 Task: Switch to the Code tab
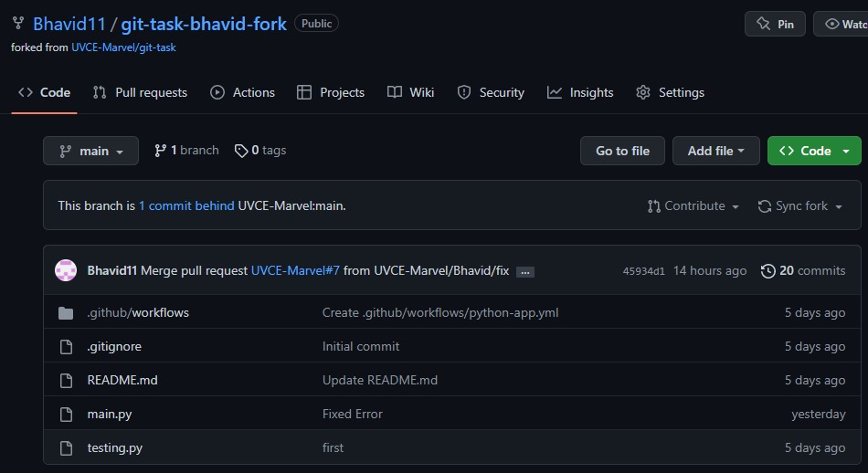[x=44, y=92]
